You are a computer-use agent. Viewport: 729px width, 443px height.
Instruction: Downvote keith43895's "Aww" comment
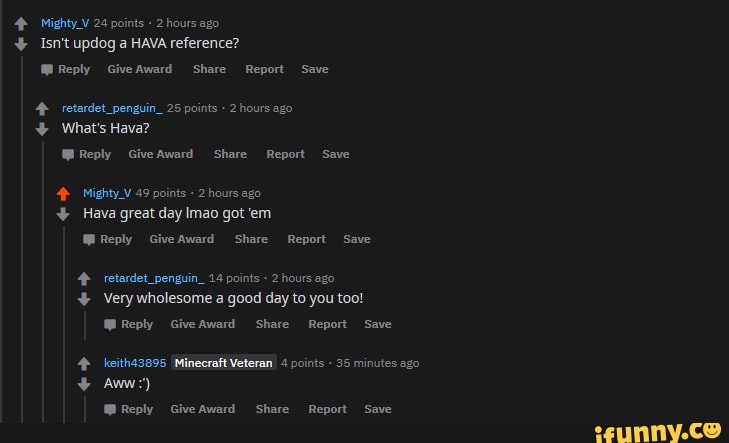point(84,384)
